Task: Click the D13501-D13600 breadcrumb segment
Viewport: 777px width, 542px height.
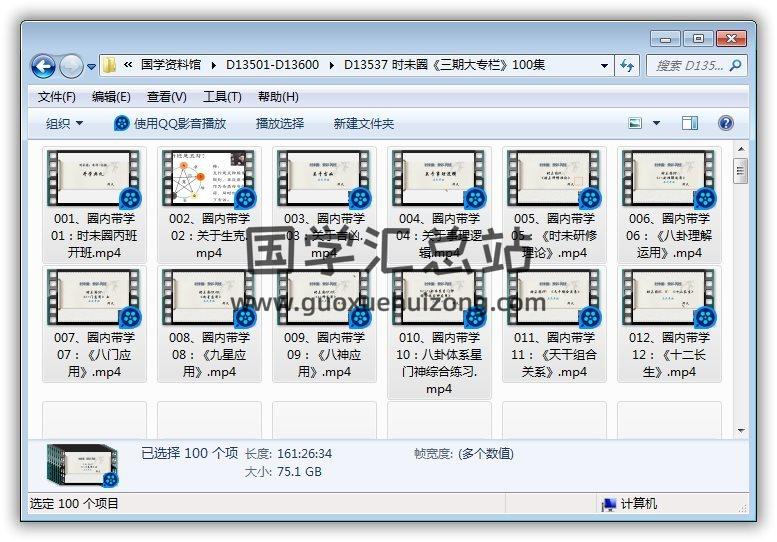Action: pyautogui.click(x=272, y=65)
